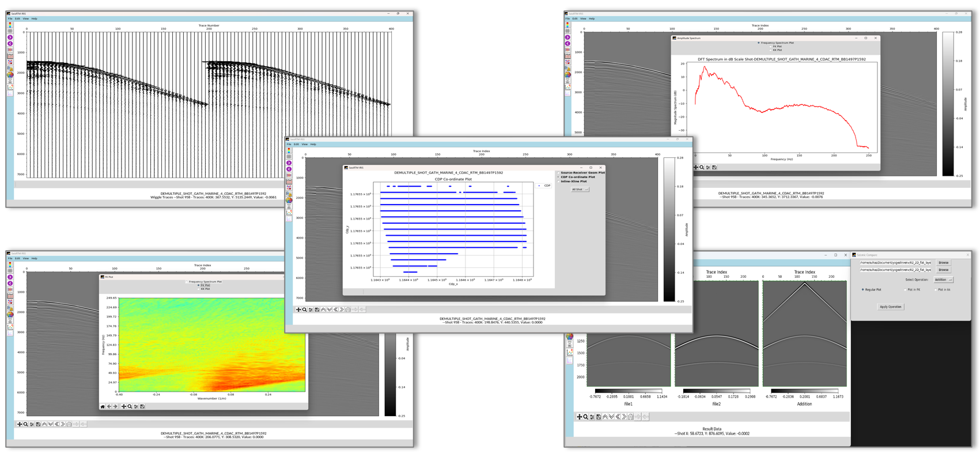The width and height of the screenshot is (980, 453).
Task: Open Help menu in the center window
Action: point(313,144)
